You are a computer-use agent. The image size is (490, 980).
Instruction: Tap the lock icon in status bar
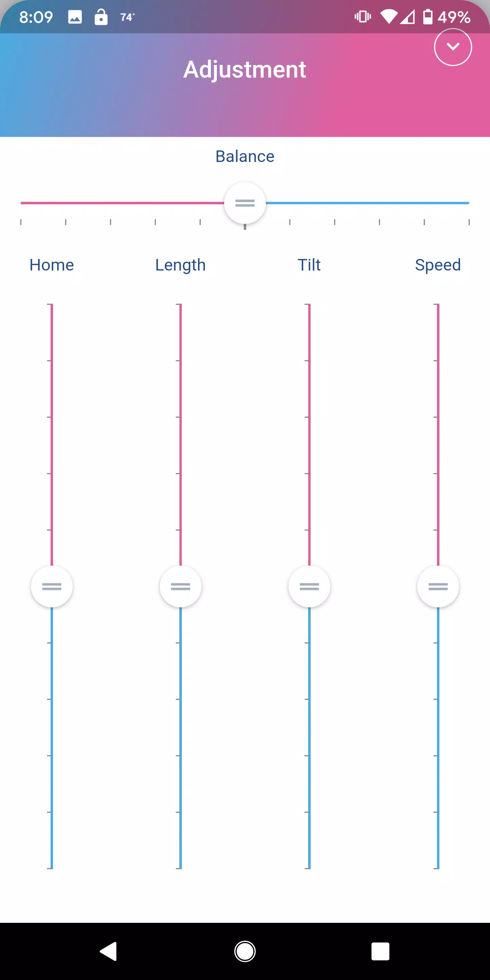click(x=101, y=17)
